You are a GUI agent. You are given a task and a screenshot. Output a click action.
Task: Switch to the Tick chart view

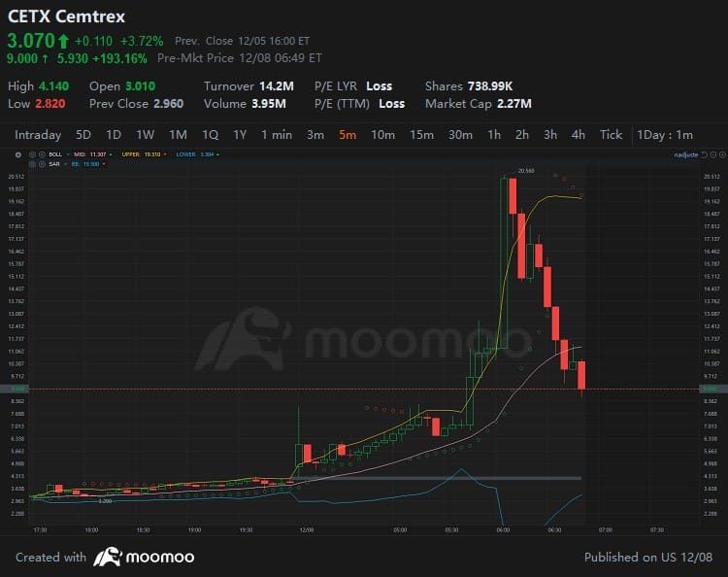tap(611, 135)
